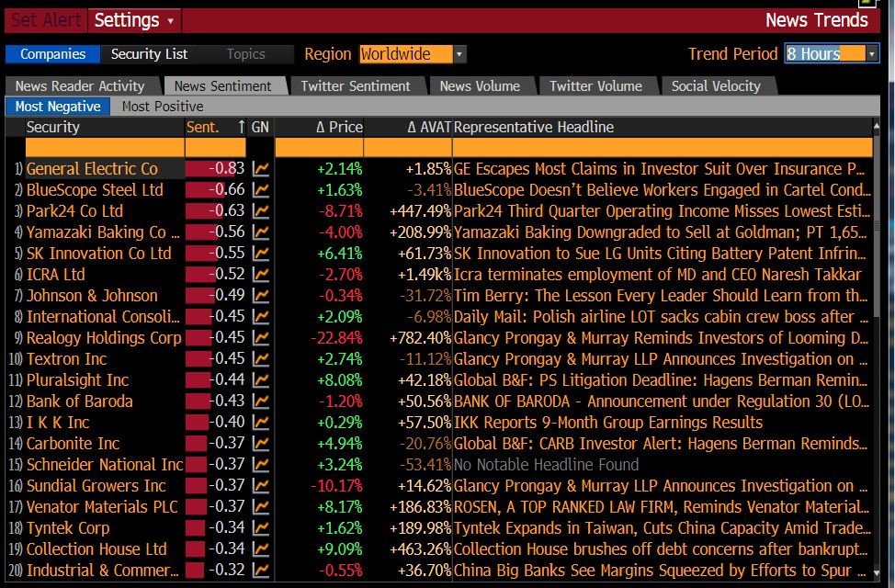
Task: Open chart icon for I K K Inc
Action: point(261,423)
